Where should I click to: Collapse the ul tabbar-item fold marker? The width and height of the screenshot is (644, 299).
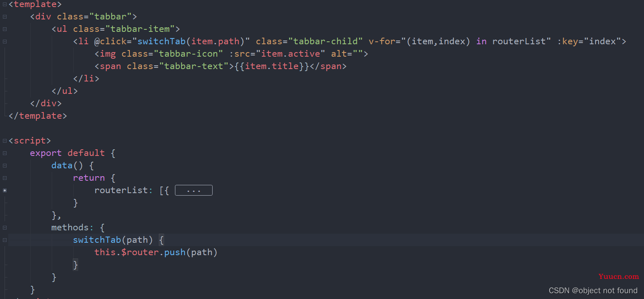5,29
